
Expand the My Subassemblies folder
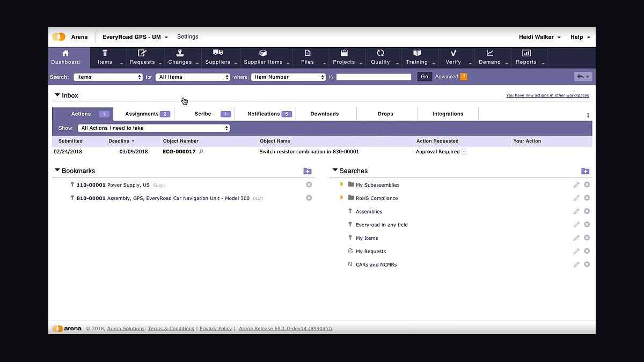coord(342,184)
